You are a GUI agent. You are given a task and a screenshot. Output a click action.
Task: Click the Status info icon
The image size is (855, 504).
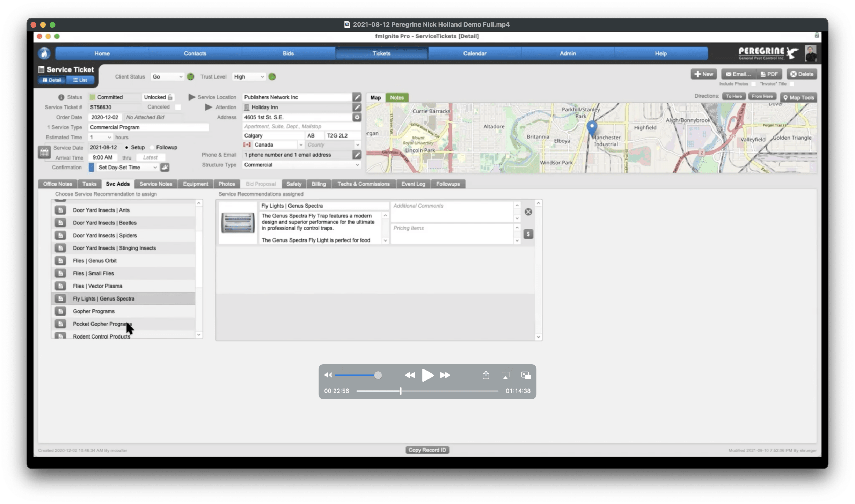[61, 97]
